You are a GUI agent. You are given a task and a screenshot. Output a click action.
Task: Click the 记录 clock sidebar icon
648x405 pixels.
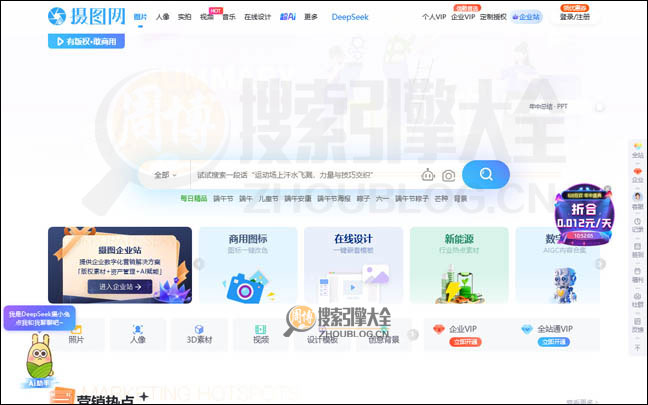(x=638, y=225)
